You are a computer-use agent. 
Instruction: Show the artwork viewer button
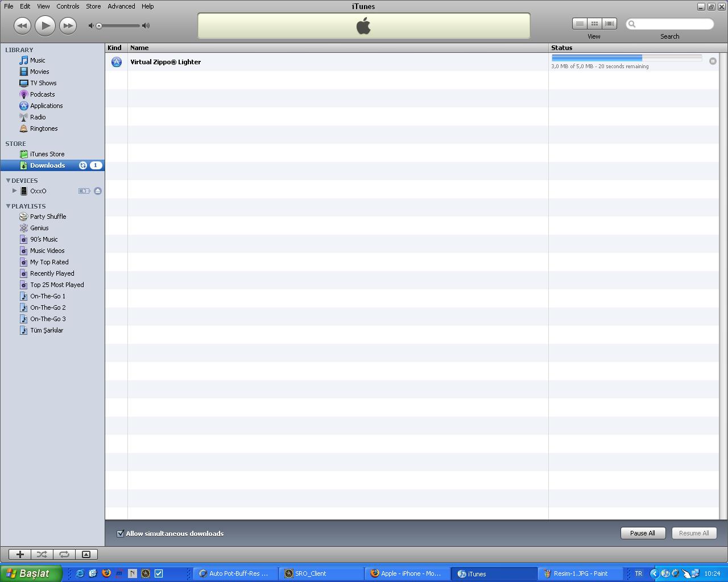click(x=86, y=554)
